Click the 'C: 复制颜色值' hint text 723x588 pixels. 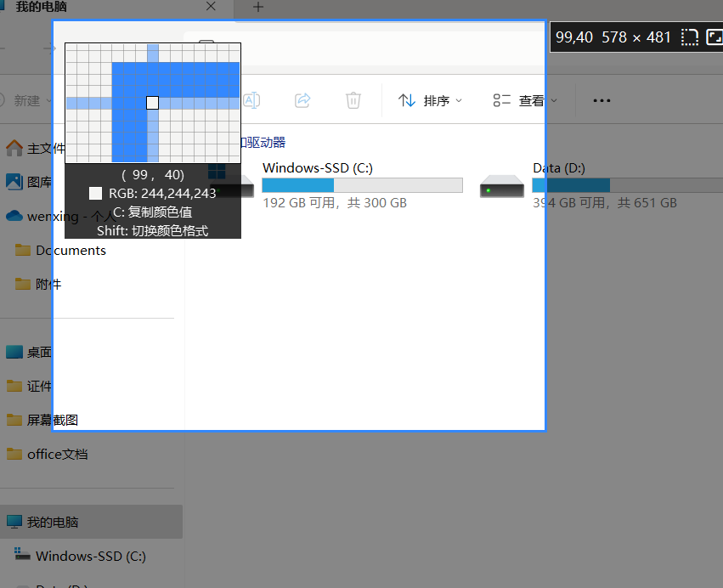click(x=153, y=212)
